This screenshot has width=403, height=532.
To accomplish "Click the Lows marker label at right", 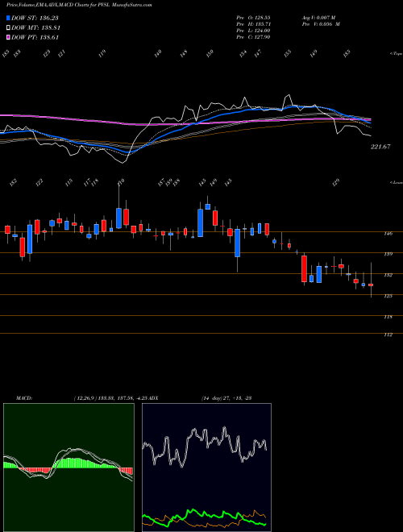I will coord(396,182).
